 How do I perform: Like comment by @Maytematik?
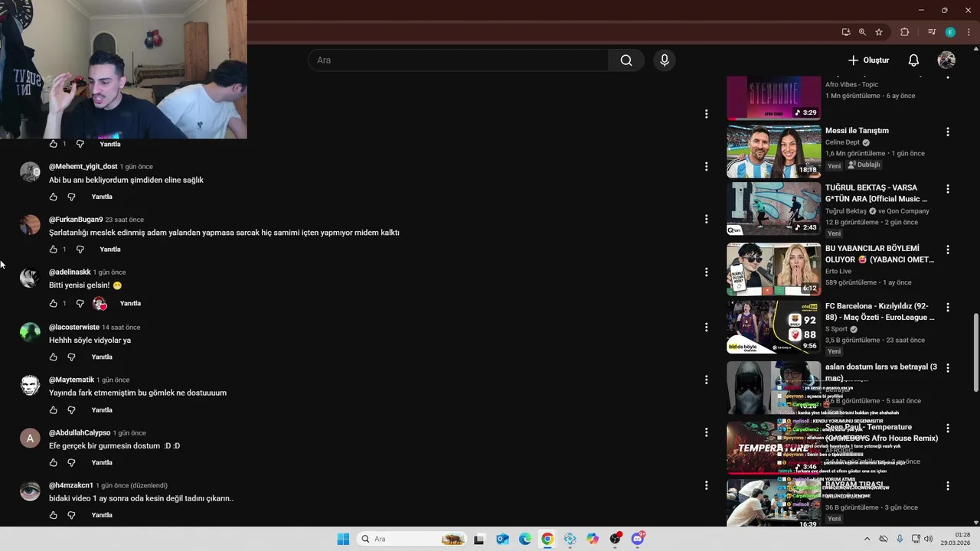54,410
